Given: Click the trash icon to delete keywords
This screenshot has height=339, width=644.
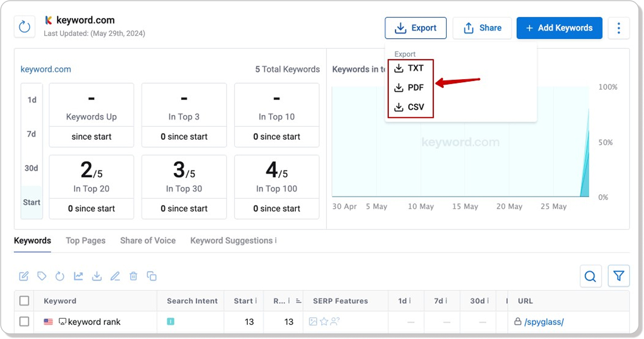Looking at the screenshot, I should [x=133, y=276].
